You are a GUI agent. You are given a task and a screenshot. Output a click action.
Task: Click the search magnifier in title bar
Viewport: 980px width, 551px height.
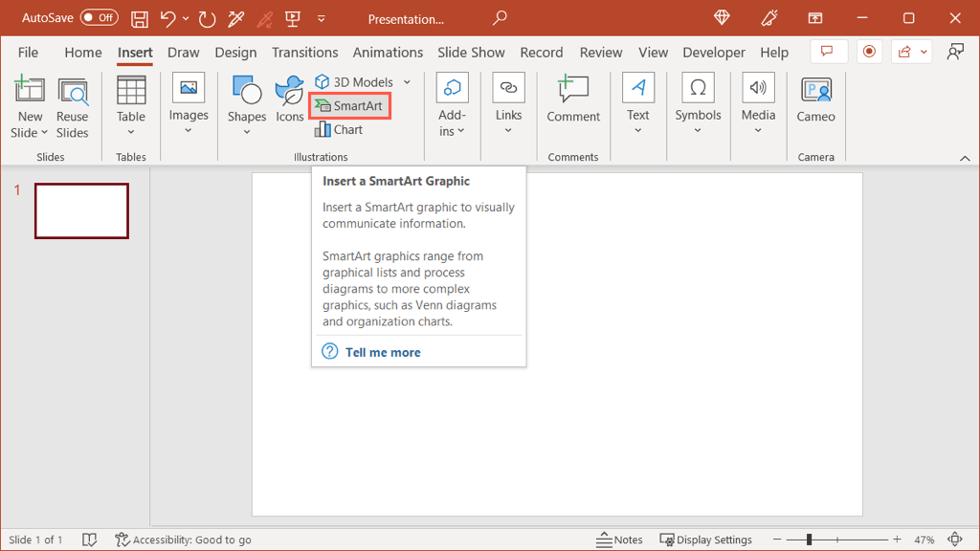tap(499, 18)
